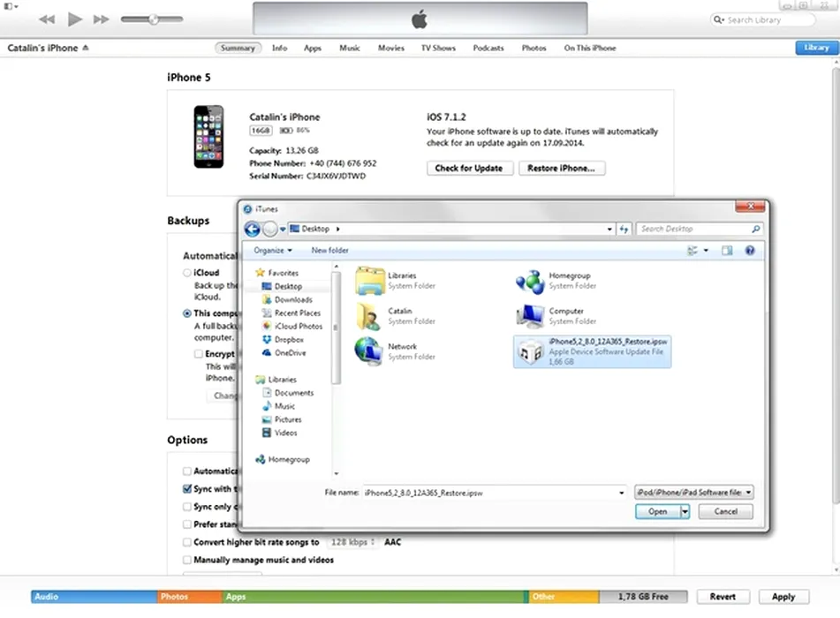Toggle Convert higher bit rate songs checkbox
The height and width of the screenshot is (618, 840).
point(187,542)
